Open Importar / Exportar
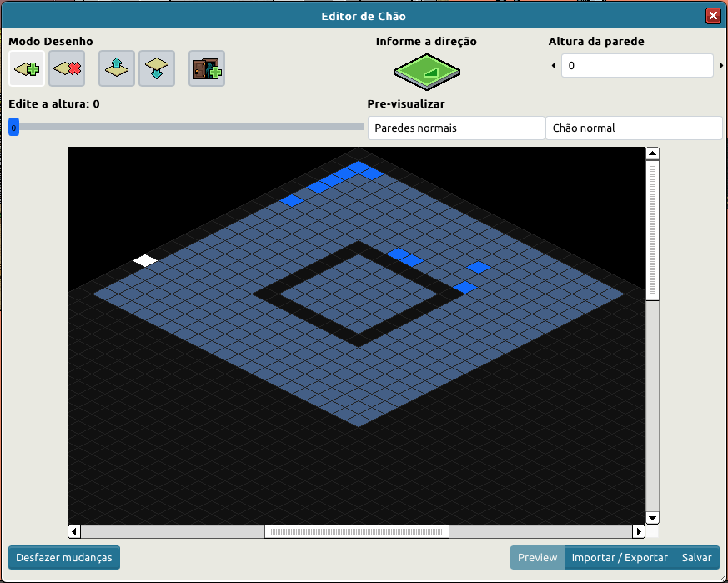The image size is (728, 583). (620, 557)
